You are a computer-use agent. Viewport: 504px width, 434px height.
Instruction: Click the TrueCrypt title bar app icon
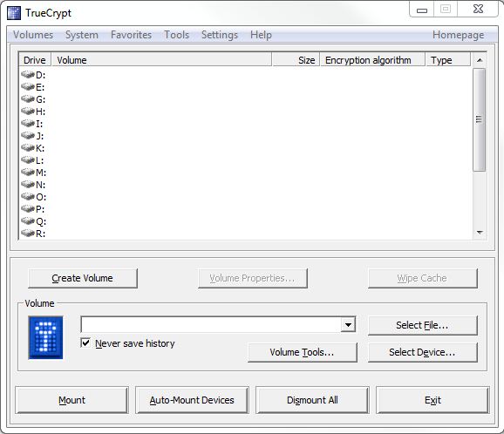14,13
